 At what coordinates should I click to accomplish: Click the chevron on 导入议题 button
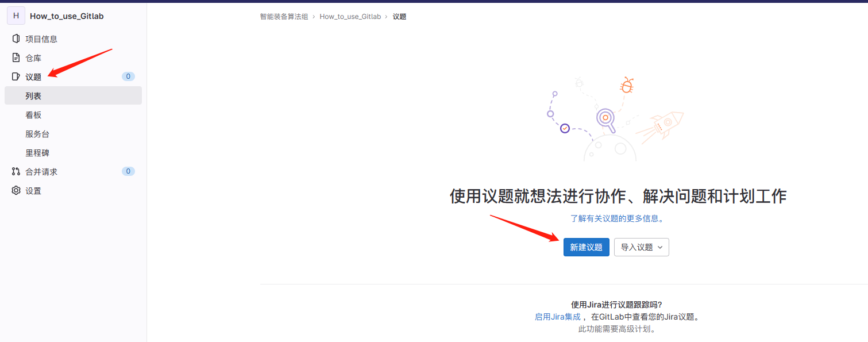click(x=659, y=247)
